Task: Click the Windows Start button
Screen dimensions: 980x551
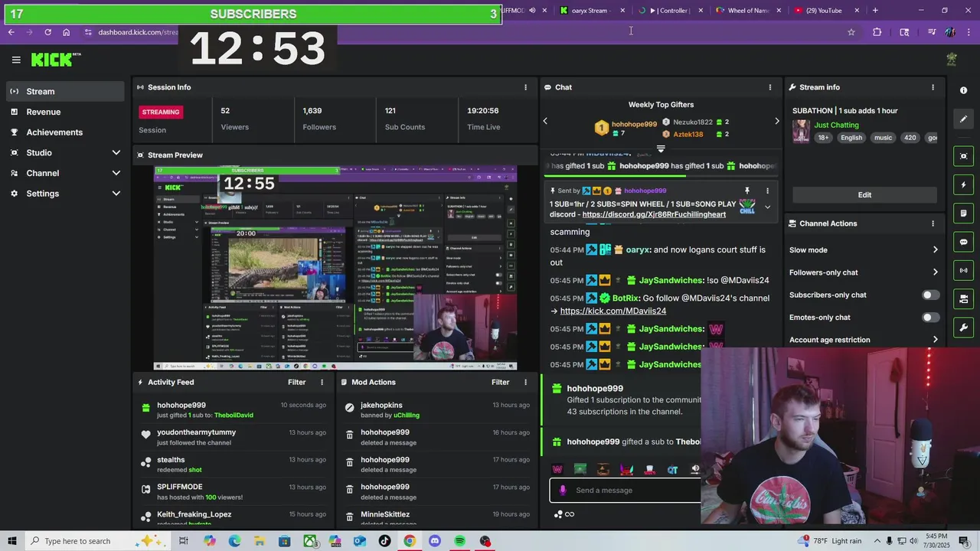Action: tap(12, 541)
